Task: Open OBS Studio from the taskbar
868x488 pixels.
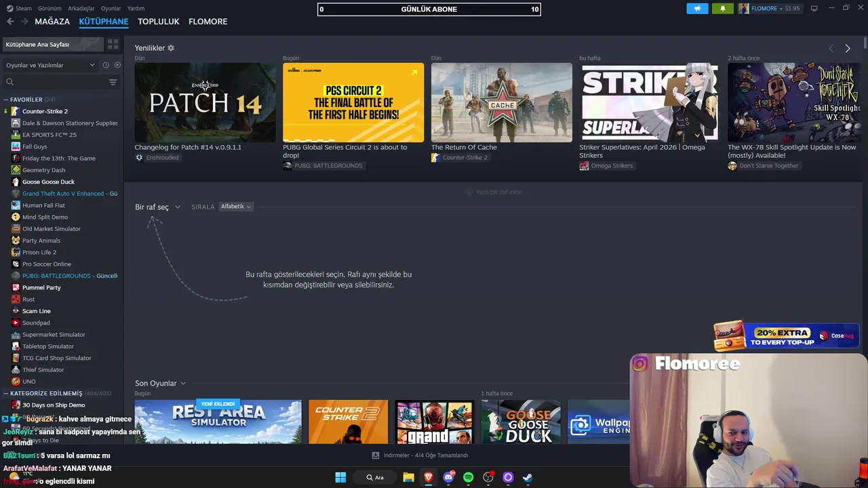Action: click(488, 477)
